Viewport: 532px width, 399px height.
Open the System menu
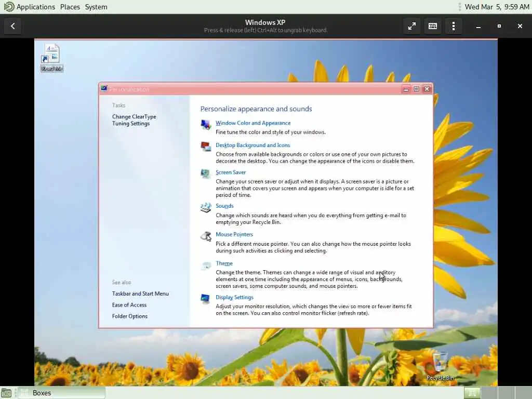(96, 7)
